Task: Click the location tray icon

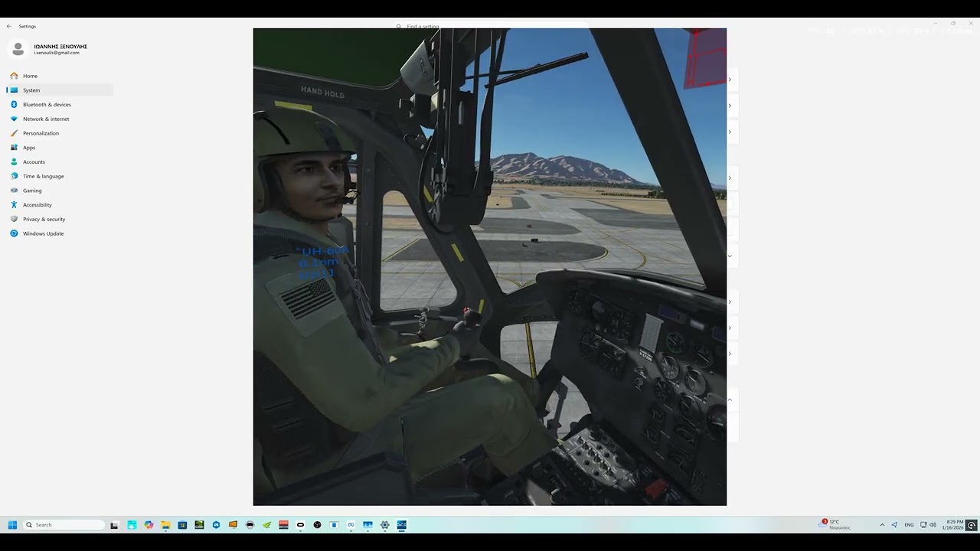Action: coord(894,525)
